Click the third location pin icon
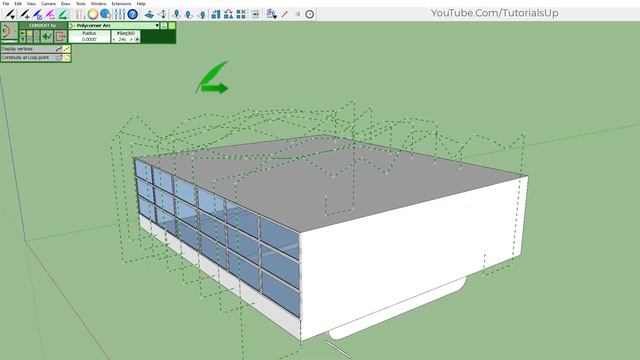Image resolution: width=640 pixels, height=360 pixels. (x=202, y=15)
